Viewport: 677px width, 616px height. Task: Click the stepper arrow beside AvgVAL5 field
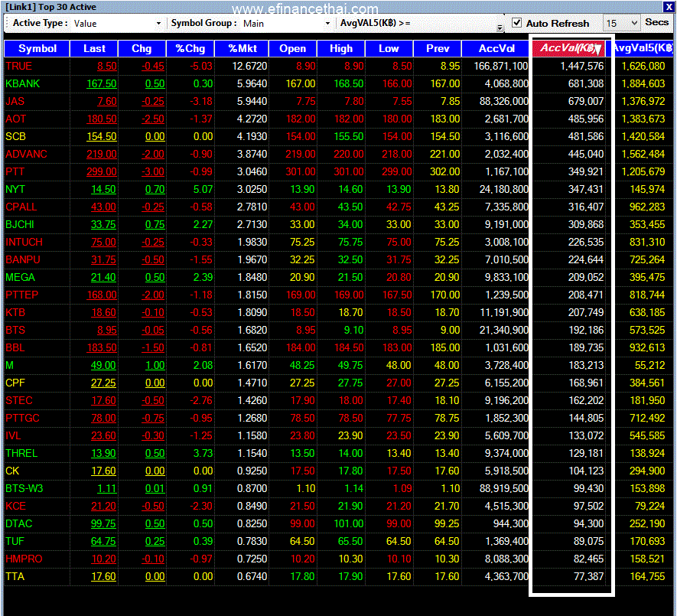click(x=500, y=28)
